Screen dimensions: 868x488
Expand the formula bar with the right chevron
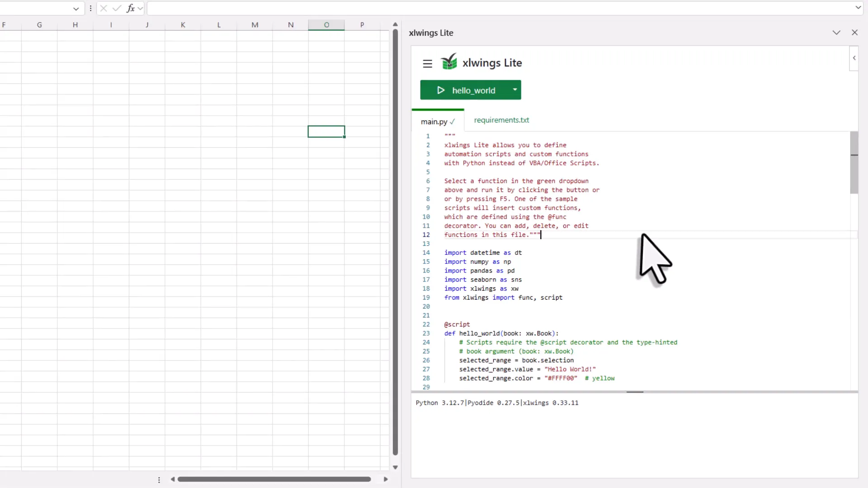point(858,8)
